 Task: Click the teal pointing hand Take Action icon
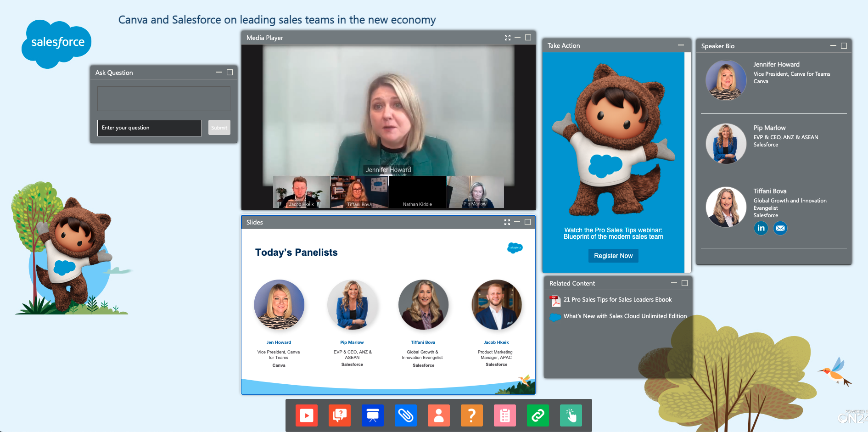tap(571, 415)
